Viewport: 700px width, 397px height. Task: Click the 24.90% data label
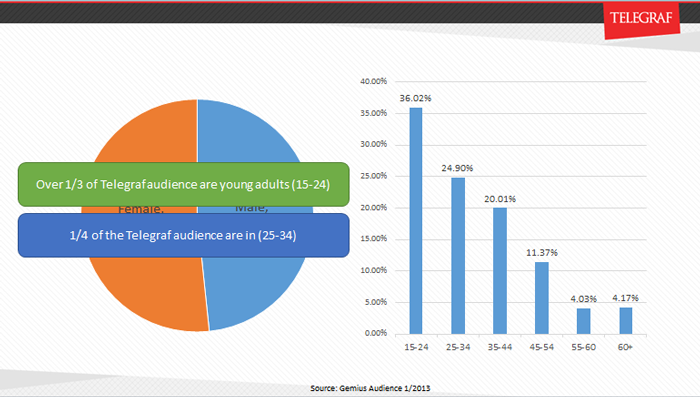457,168
